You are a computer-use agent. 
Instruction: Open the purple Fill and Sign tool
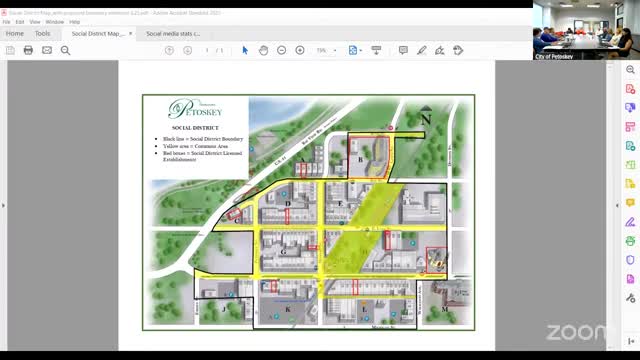pos(630,222)
